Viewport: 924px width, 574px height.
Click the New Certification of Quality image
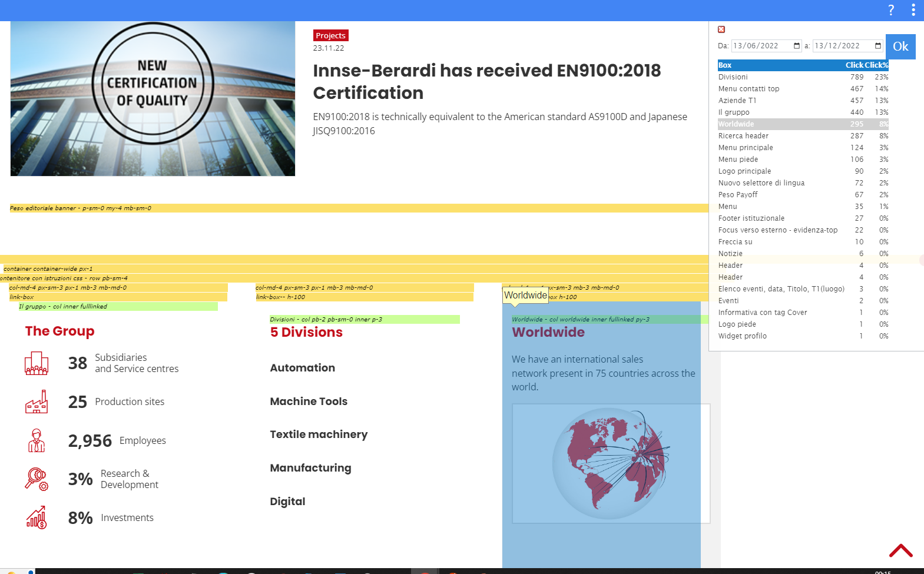pyautogui.click(x=153, y=98)
